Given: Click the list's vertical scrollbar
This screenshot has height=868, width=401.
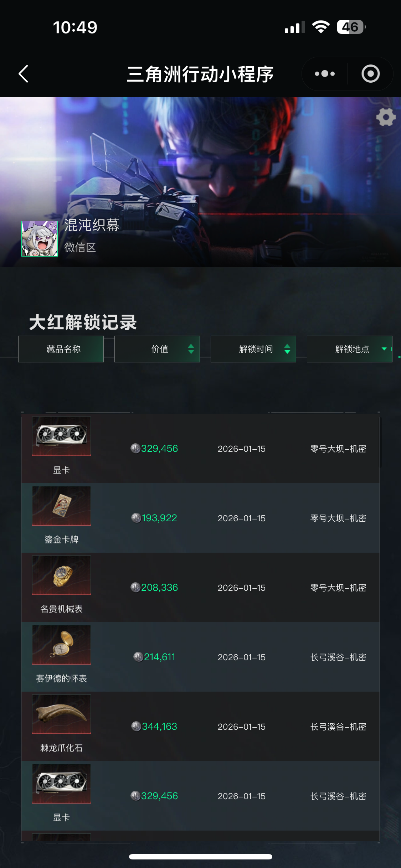Looking at the screenshot, I should [x=380, y=442].
